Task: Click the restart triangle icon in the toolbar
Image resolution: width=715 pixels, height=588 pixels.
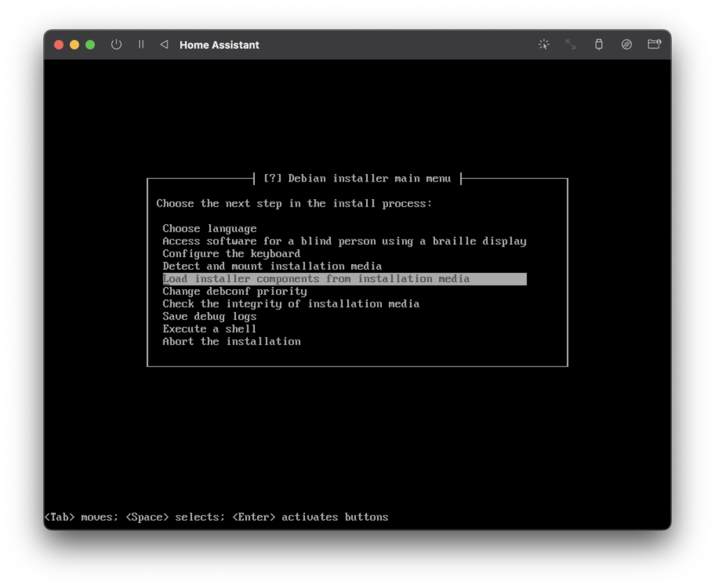Action: click(x=164, y=44)
